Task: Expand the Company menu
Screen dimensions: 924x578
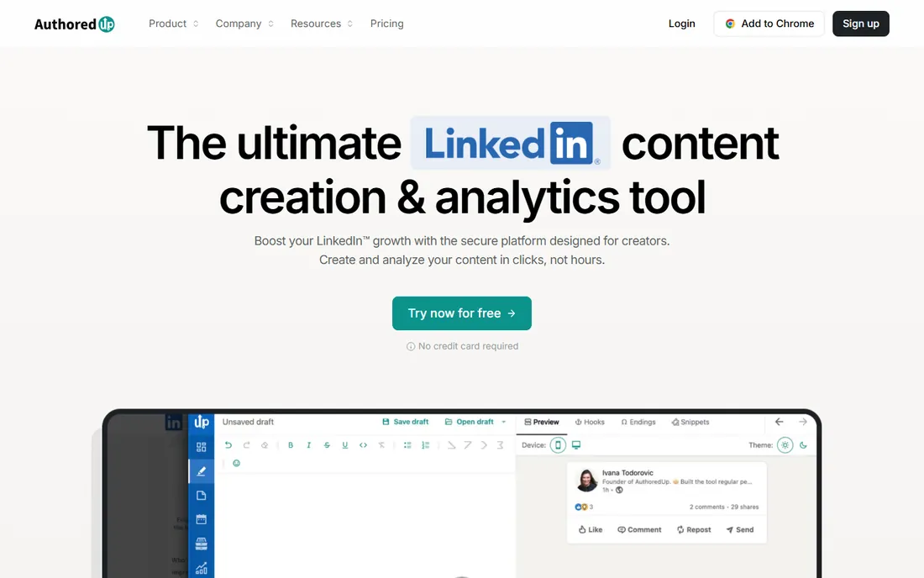Action: pyautogui.click(x=244, y=24)
